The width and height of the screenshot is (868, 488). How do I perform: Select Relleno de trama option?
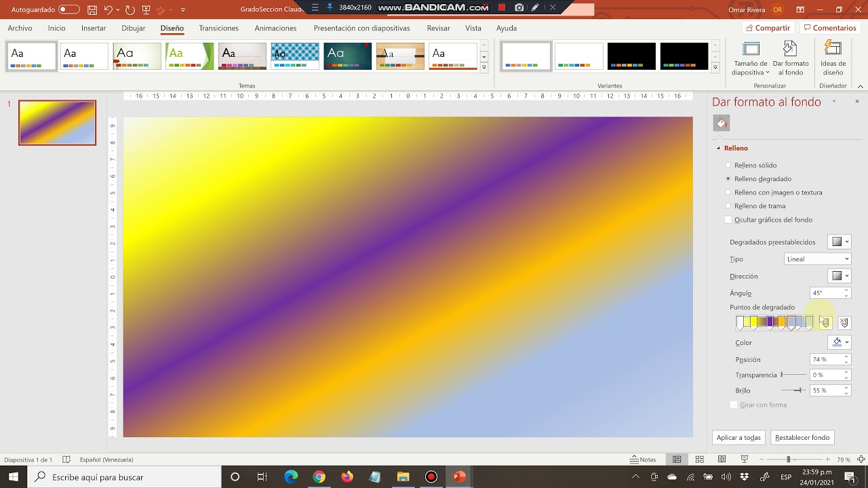[x=755, y=206]
